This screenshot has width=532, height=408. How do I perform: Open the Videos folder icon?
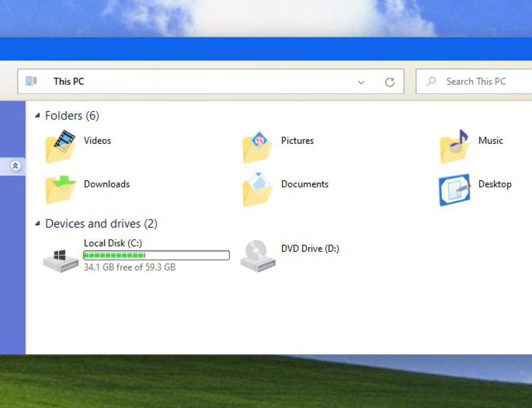pyautogui.click(x=60, y=146)
